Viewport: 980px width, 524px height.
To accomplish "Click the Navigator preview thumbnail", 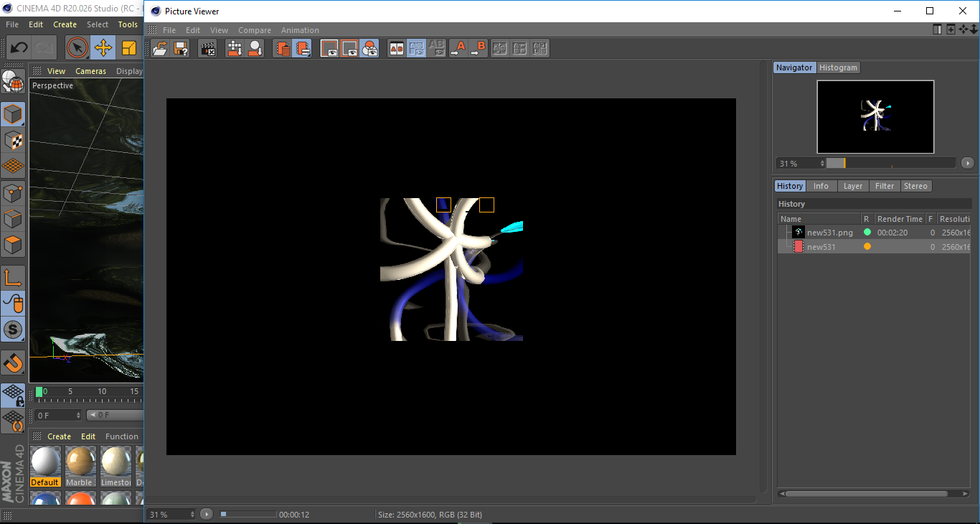I will [875, 117].
